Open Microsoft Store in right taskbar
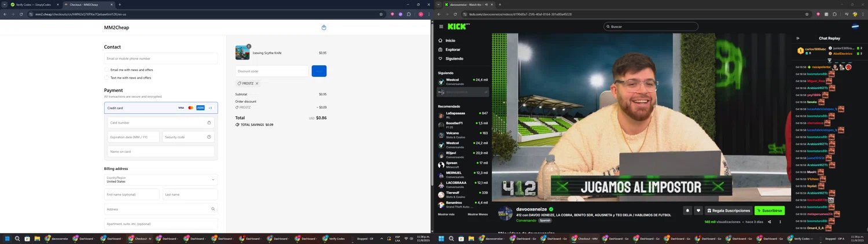This screenshot has height=244, width=868. pyautogui.click(x=461, y=238)
